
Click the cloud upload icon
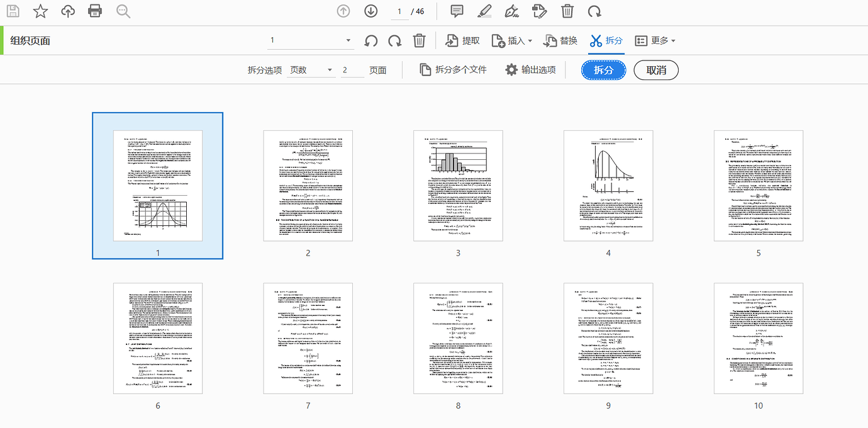pos(68,11)
